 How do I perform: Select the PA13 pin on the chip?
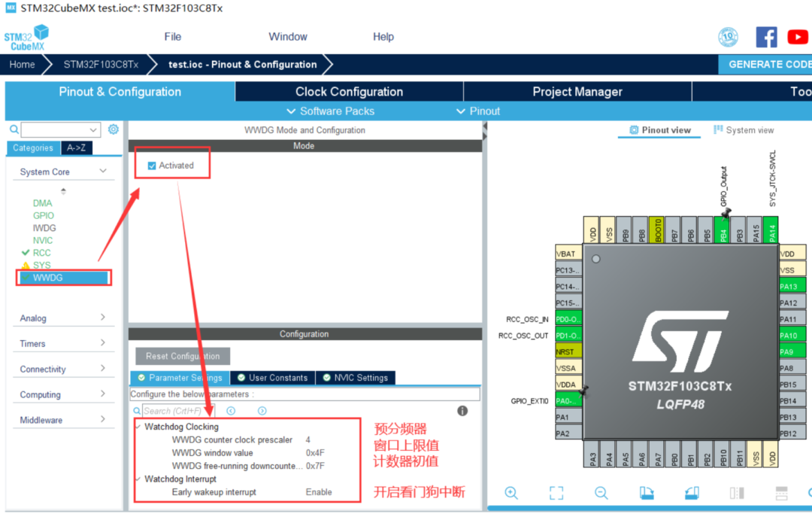(x=792, y=287)
